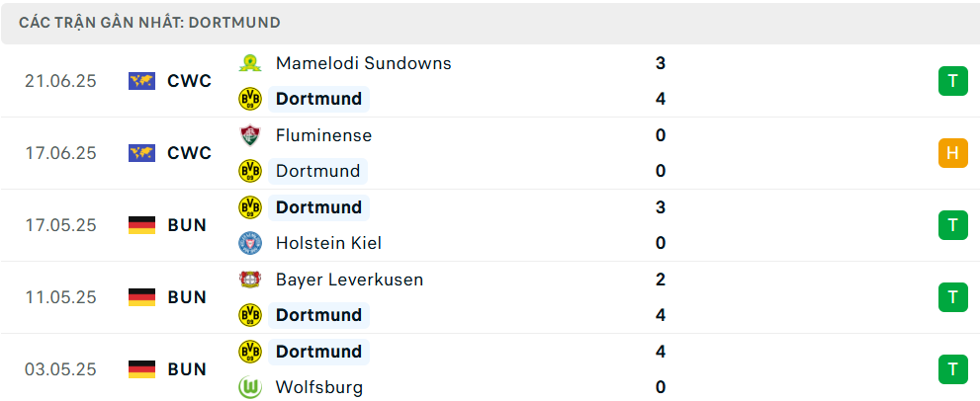This screenshot has width=980, height=401.
Task: Click the highlighted Dortmund name in the 03.05.25 match
Action: (318, 352)
